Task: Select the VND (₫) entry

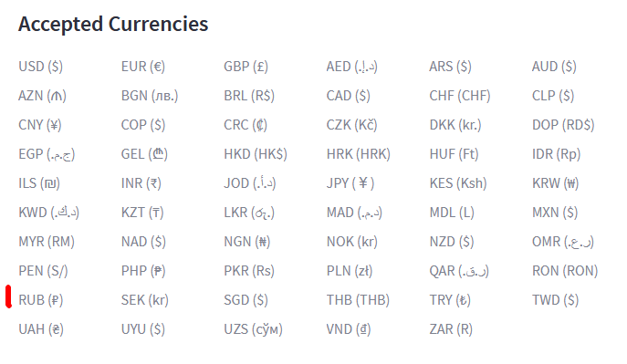Action: [349, 329]
